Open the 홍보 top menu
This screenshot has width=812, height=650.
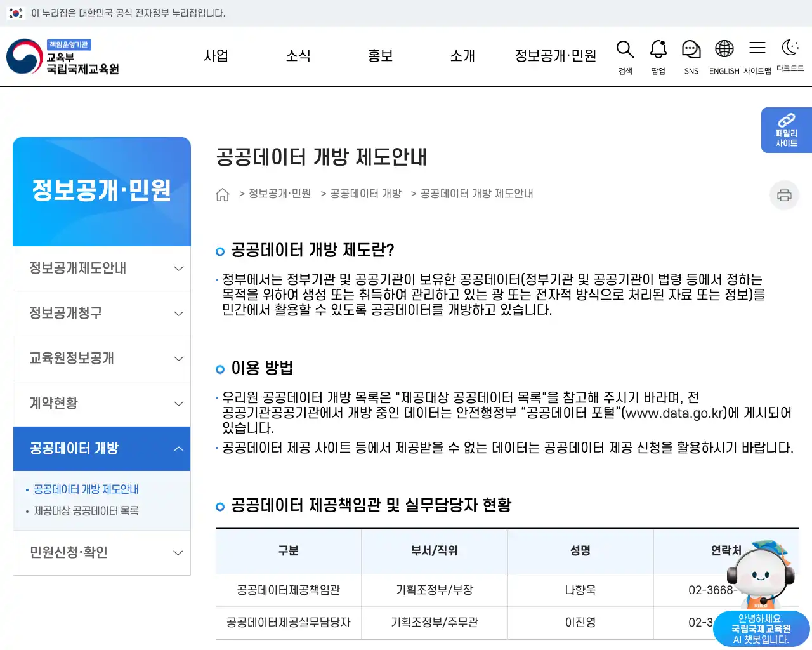click(x=381, y=56)
